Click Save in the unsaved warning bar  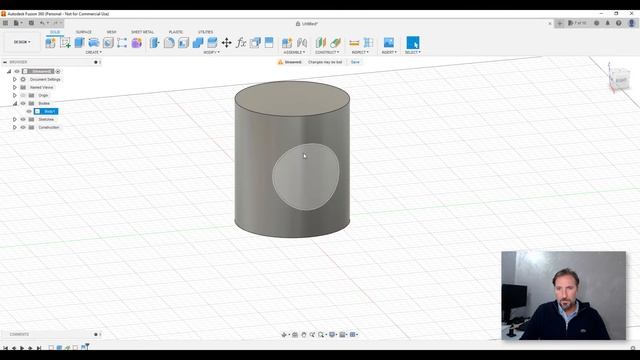[x=355, y=62]
